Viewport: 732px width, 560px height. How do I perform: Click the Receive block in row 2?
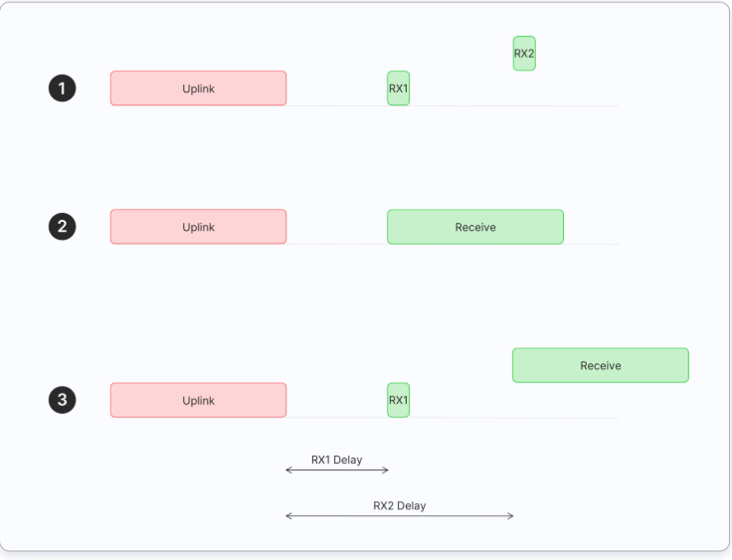475,227
